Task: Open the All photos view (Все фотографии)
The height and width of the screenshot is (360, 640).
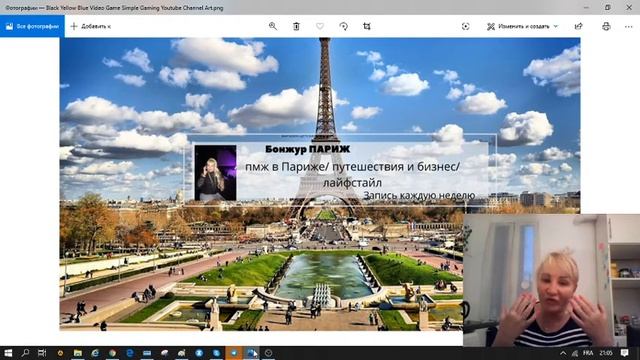Action: point(32,26)
